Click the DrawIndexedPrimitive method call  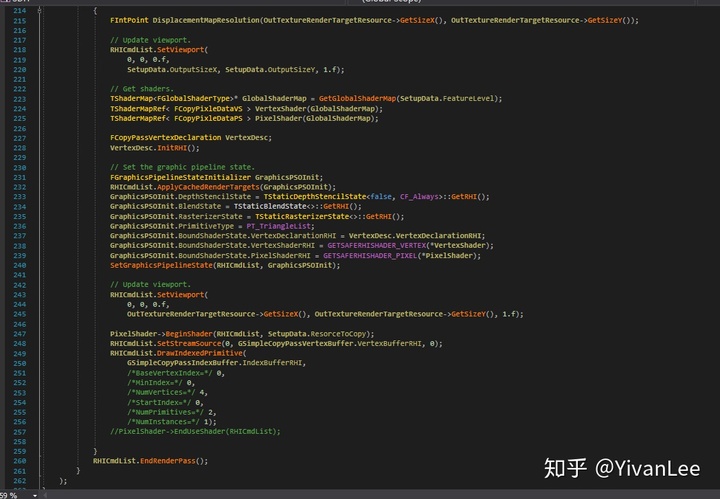[x=200, y=353]
